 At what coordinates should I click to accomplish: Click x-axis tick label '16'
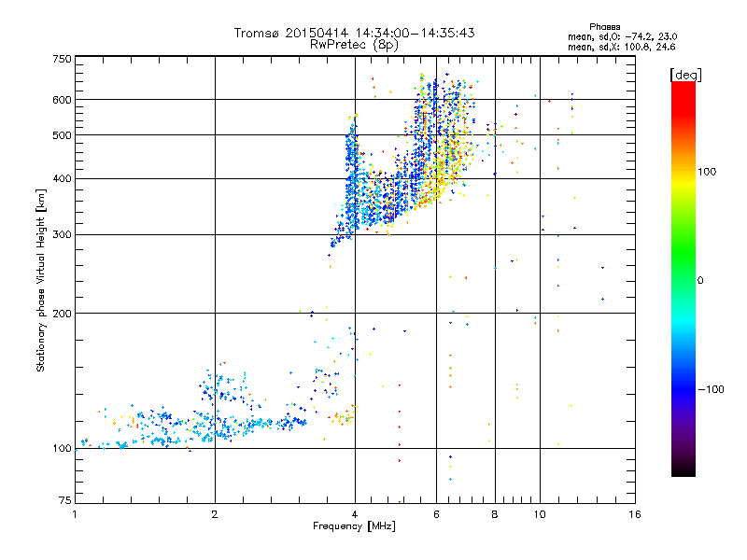635,514
